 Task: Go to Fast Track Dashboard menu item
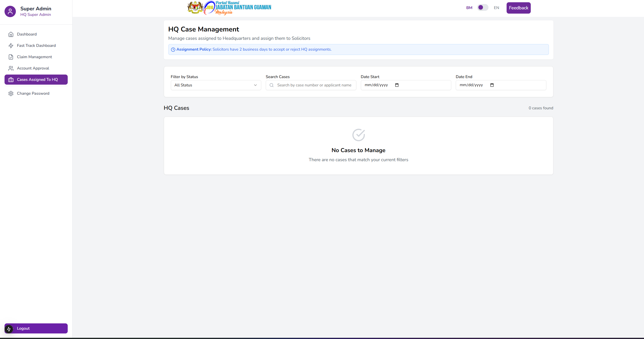pyautogui.click(x=36, y=46)
